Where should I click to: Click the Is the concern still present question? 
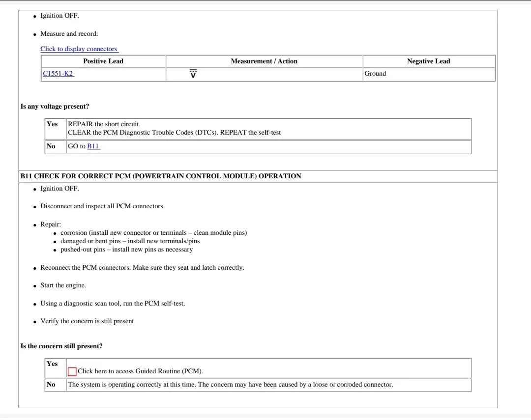click(61, 346)
